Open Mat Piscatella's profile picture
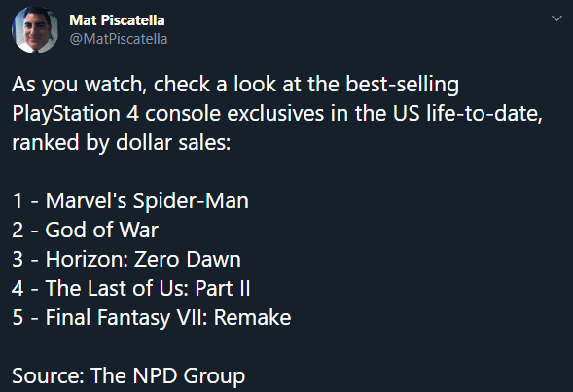 click(35, 29)
